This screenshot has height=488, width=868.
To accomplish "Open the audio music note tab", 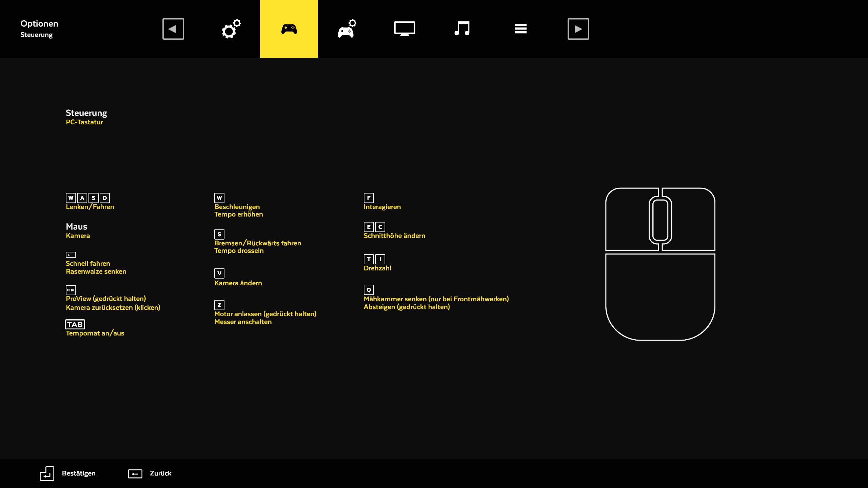I will (462, 29).
